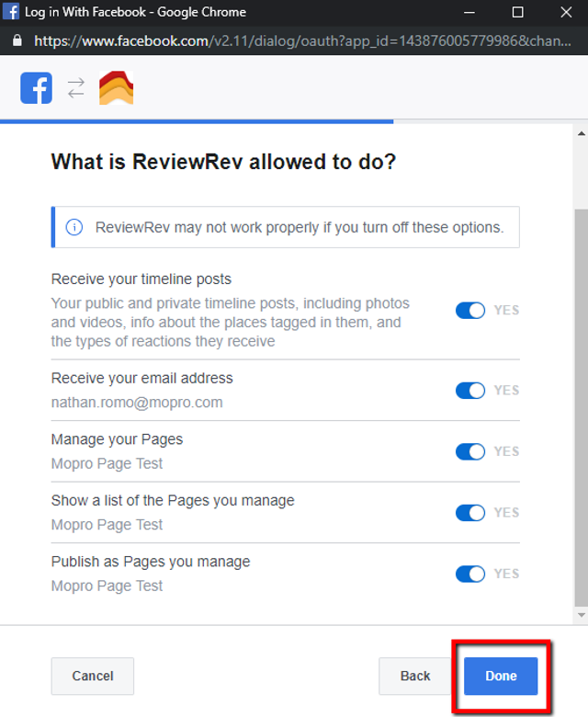This screenshot has height=717, width=588.
Task: Click the vertical scrollbar thumb
Action: coord(582,407)
